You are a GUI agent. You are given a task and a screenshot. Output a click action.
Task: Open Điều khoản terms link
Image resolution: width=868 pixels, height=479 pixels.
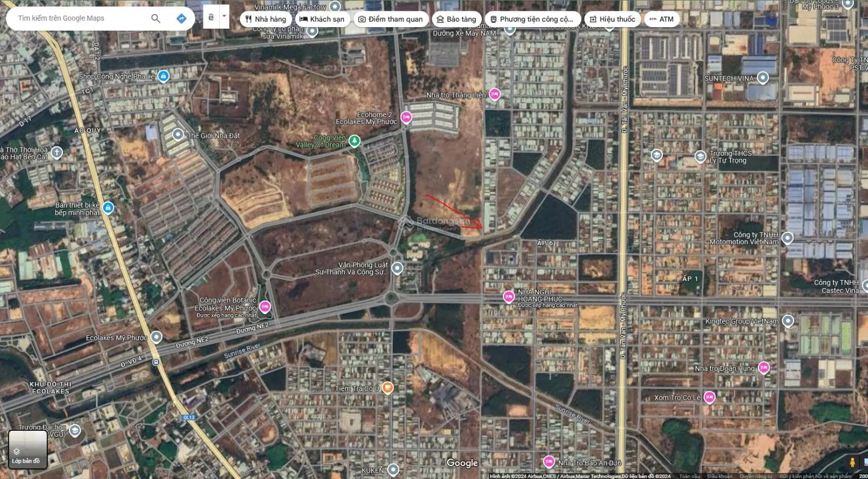(x=719, y=476)
